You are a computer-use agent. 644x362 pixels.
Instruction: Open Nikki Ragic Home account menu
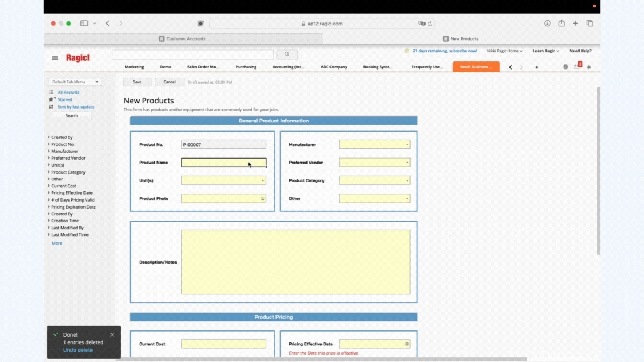(504, 51)
